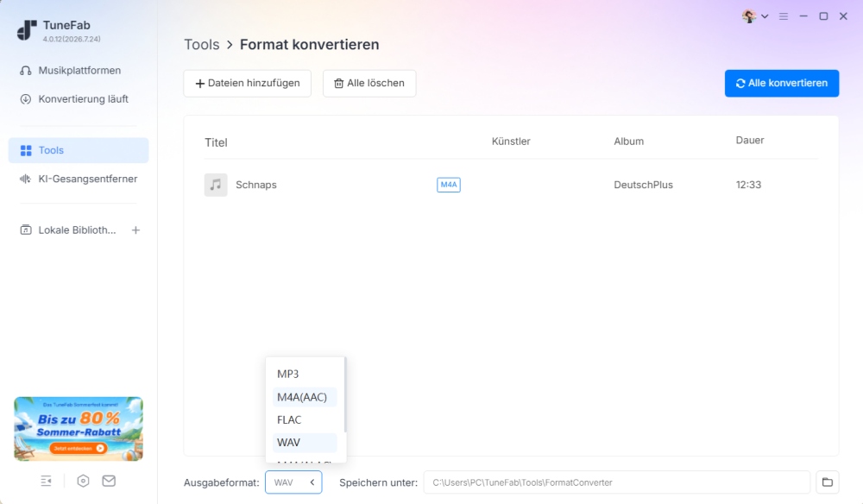Screen dimensions: 863x504
Task: Click Dateien hinzufügen button
Action: tap(247, 83)
